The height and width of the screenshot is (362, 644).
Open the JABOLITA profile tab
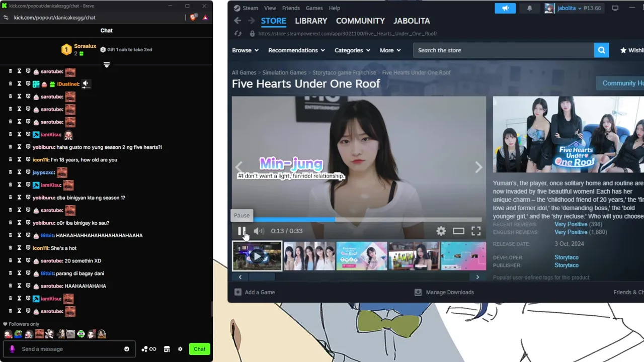pos(412,21)
